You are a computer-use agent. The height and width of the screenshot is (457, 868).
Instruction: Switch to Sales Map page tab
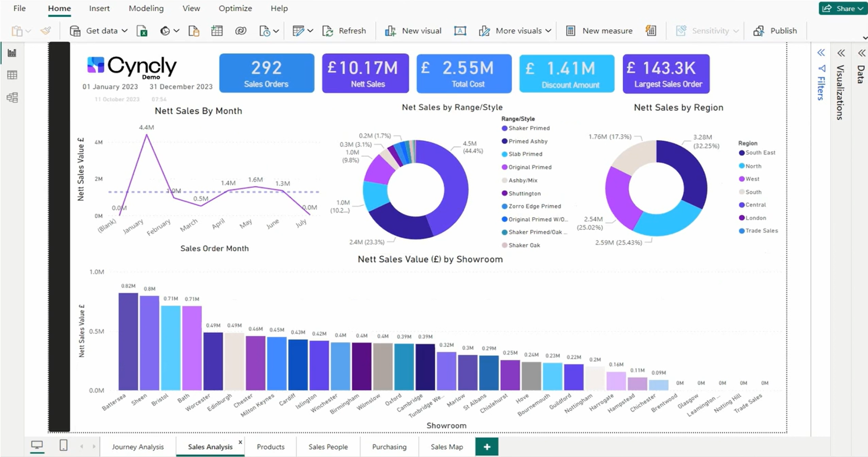click(447, 447)
